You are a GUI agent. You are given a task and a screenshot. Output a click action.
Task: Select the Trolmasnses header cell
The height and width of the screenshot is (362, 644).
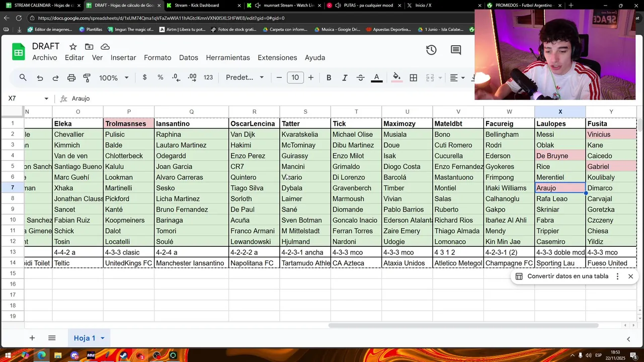point(129,124)
